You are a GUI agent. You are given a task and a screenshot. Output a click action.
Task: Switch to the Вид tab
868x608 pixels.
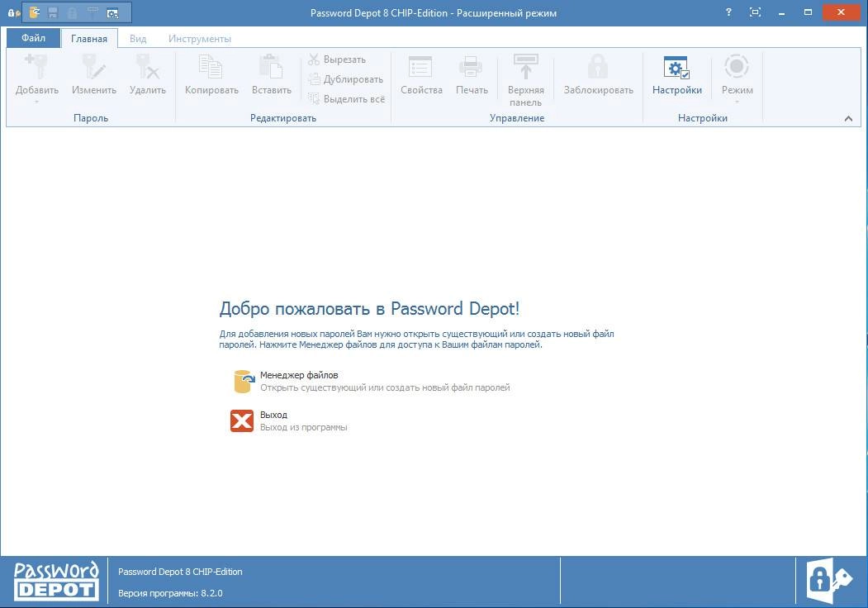click(138, 39)
